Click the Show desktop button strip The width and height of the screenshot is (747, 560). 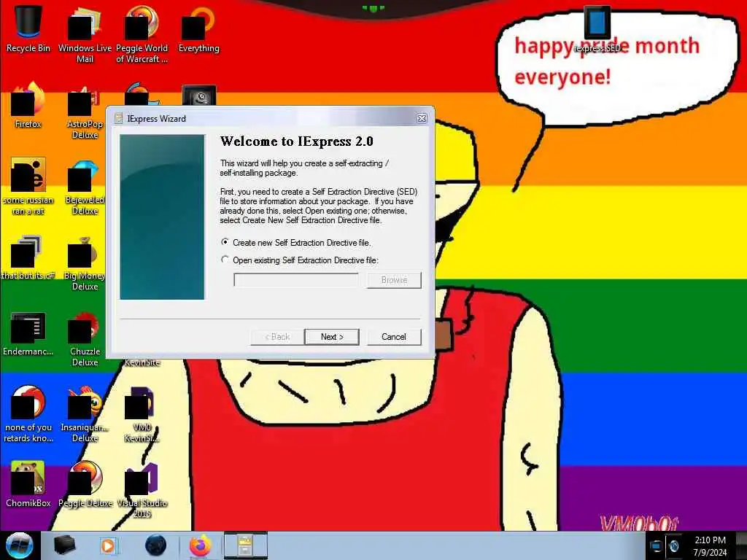(741, 545)
